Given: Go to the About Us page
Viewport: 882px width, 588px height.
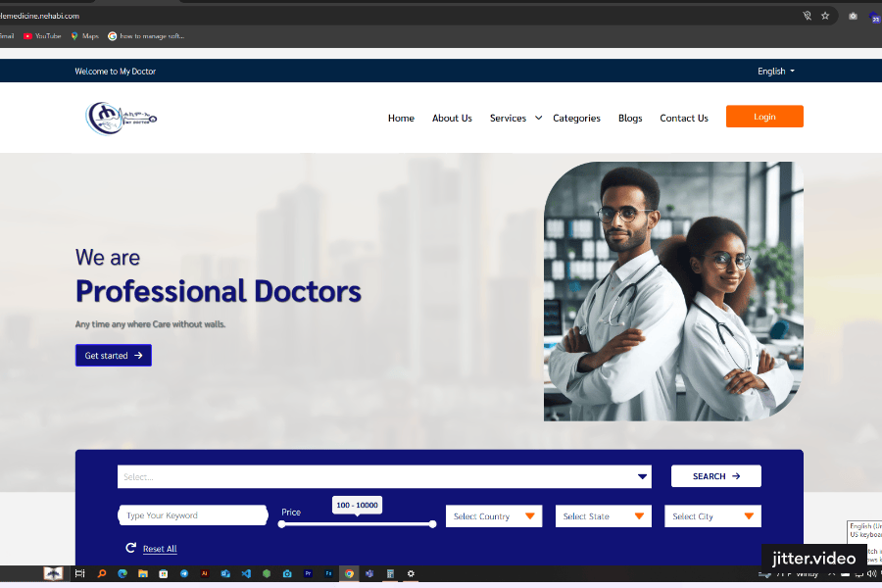Looking at the screenshot, I should (x=452, y=119).
